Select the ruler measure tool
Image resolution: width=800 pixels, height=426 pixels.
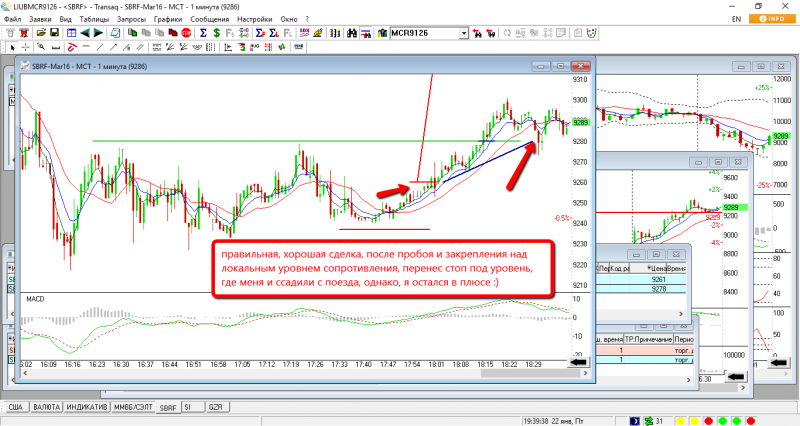click(x=56, y=47)
